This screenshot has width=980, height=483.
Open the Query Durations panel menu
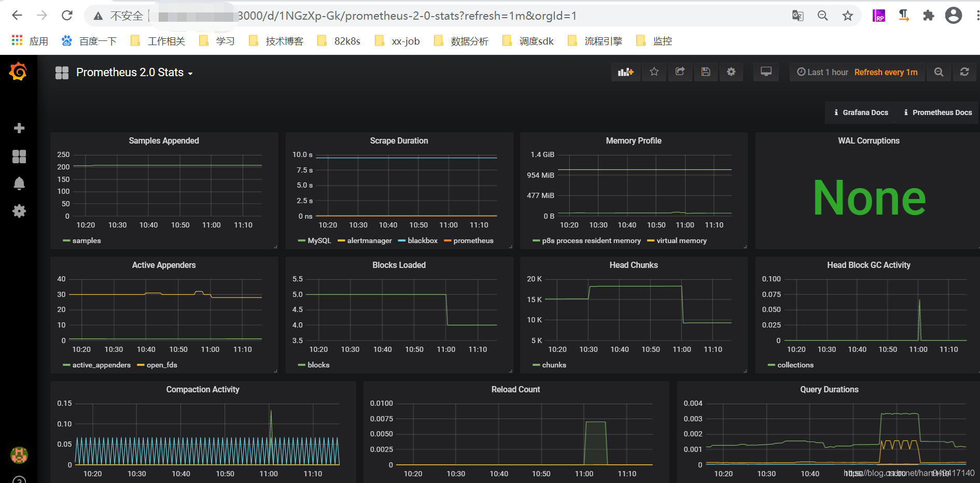(829, 389)
